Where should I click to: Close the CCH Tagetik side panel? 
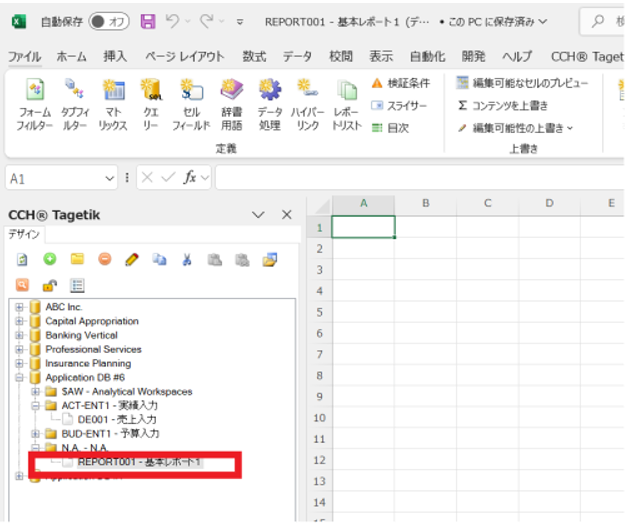pyautogui.click(x=286, y=215)
